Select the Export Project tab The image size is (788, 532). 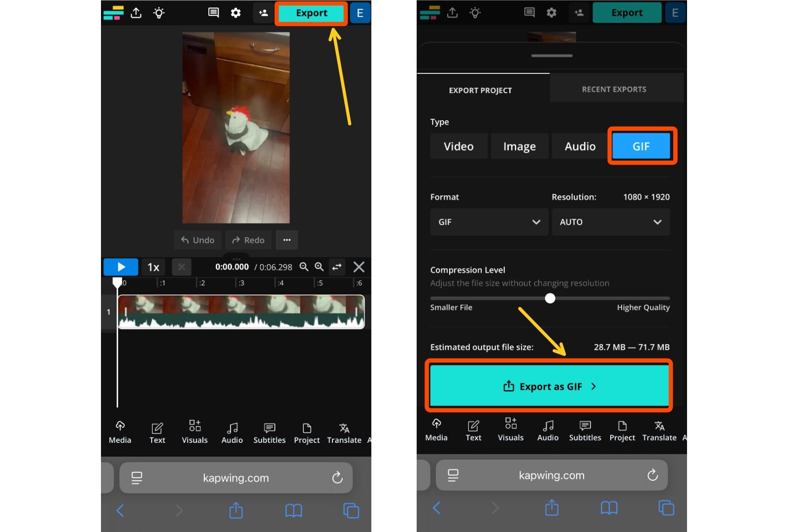point(480,90)
